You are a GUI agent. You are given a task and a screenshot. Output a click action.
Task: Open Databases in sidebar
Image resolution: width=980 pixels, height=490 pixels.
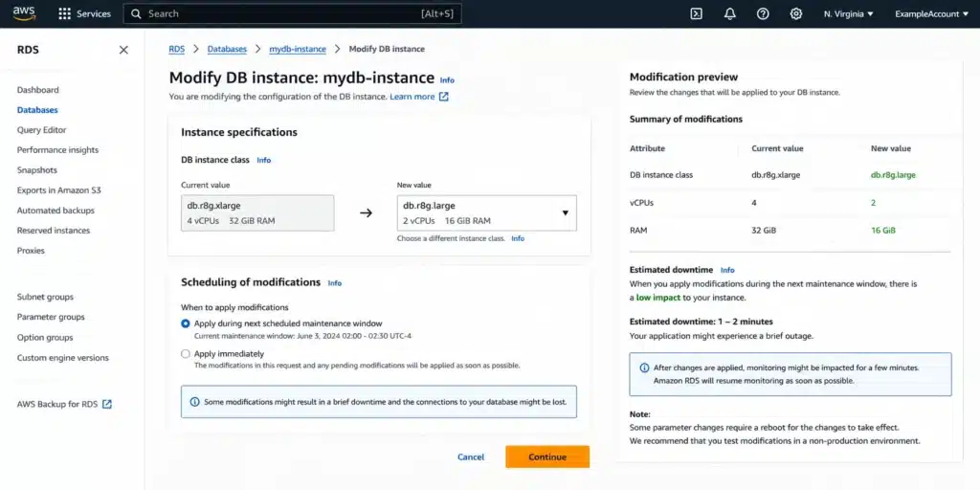pos(37,110)
